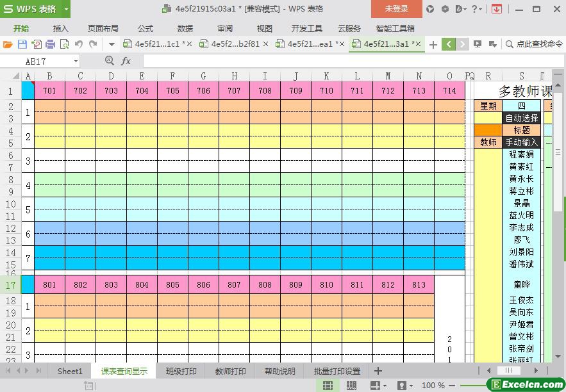
Task: Open the 插入 ribbon tab
Action: tap(60, 28)
